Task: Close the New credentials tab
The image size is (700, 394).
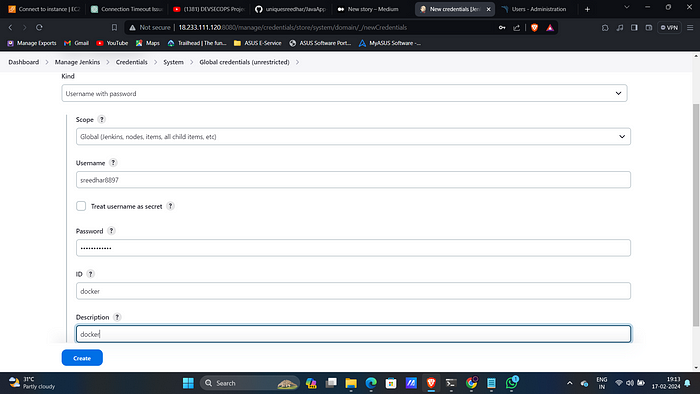Action: (488, 9)
